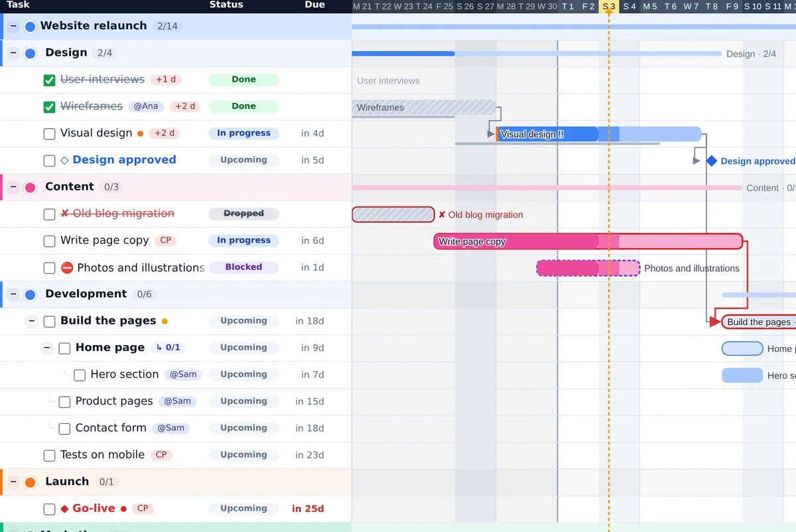This screenshot has height=532, width=796.
Task: Click the blue circle icon of Website relaunch
Action: pos(30,27)
